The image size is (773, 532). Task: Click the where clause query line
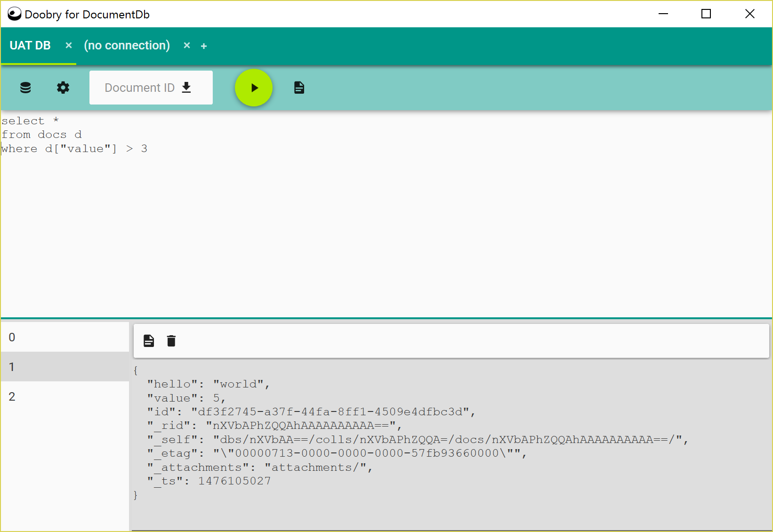point(74,149)
